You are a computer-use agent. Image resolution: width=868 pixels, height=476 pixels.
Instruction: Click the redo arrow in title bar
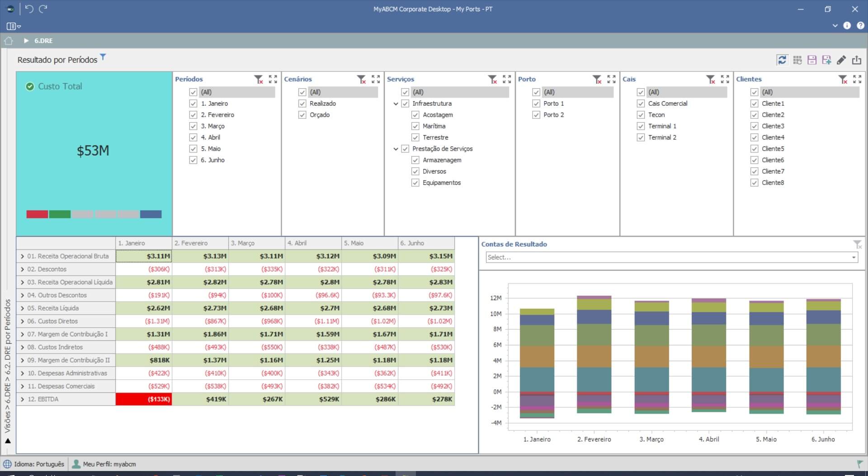[x=43, y=9]
